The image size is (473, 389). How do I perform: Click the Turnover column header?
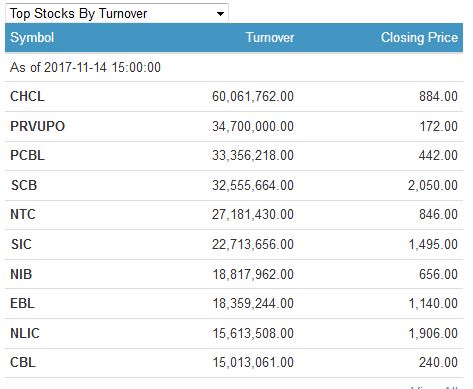click(x=270, y=37)
